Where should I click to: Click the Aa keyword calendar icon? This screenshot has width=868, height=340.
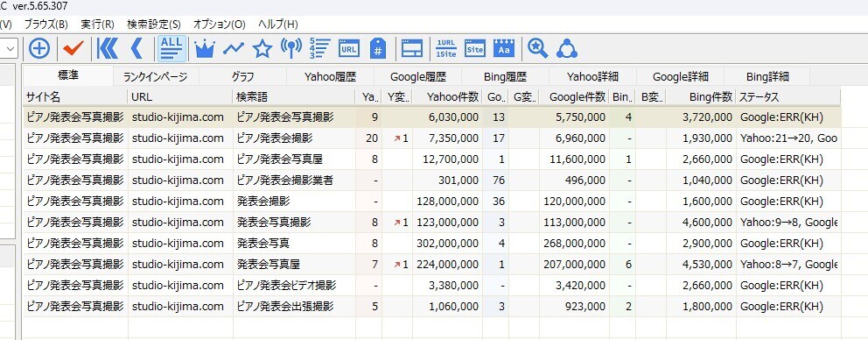click(x=504, y=48)
